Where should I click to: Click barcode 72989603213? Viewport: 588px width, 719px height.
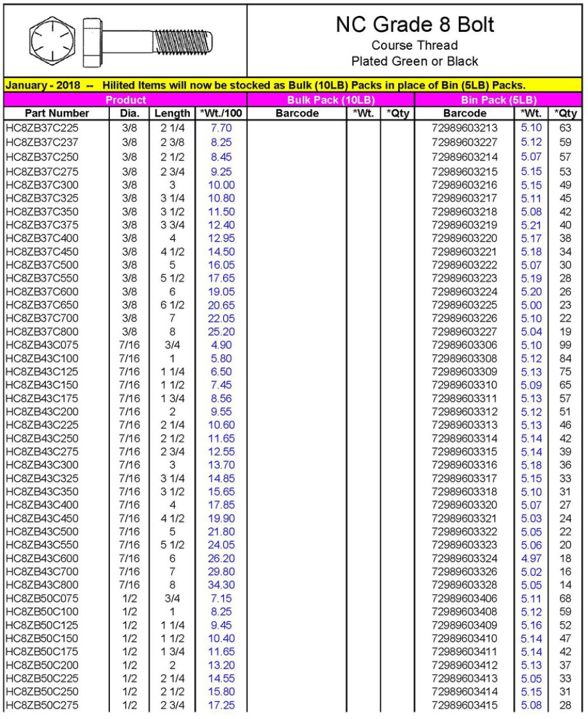465,128
